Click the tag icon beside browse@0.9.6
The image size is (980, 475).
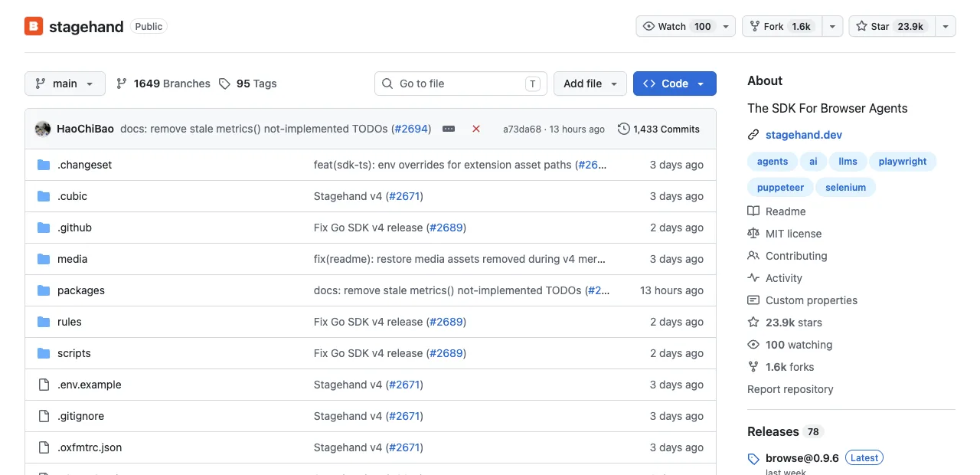753,458
